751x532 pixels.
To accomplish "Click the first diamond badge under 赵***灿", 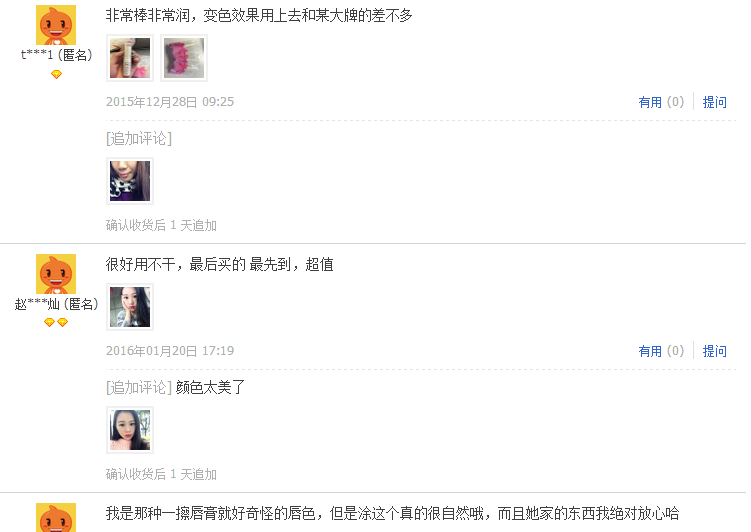I will [49, 323].
